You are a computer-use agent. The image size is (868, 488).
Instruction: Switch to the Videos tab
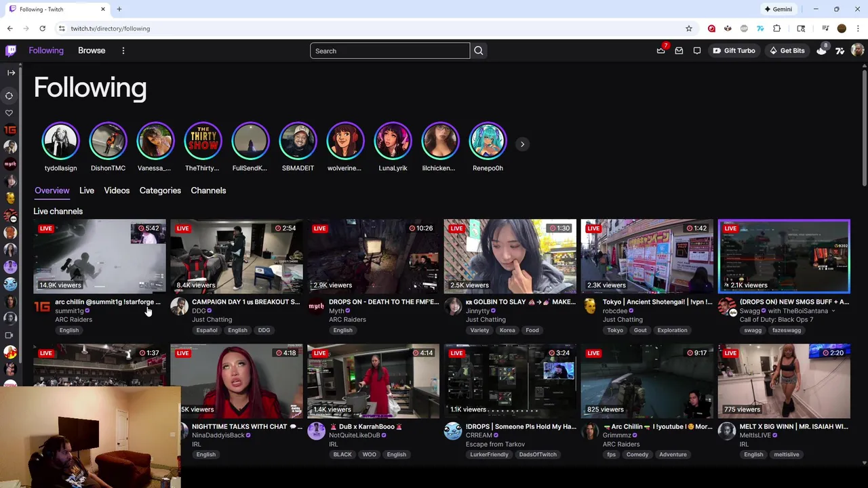(x=117, y=190)
